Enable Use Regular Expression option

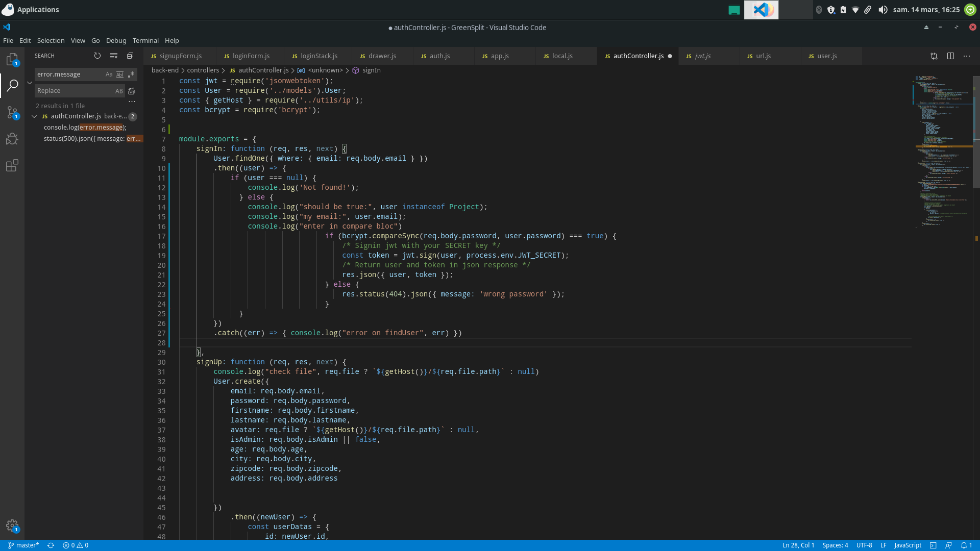click(131, 74)
